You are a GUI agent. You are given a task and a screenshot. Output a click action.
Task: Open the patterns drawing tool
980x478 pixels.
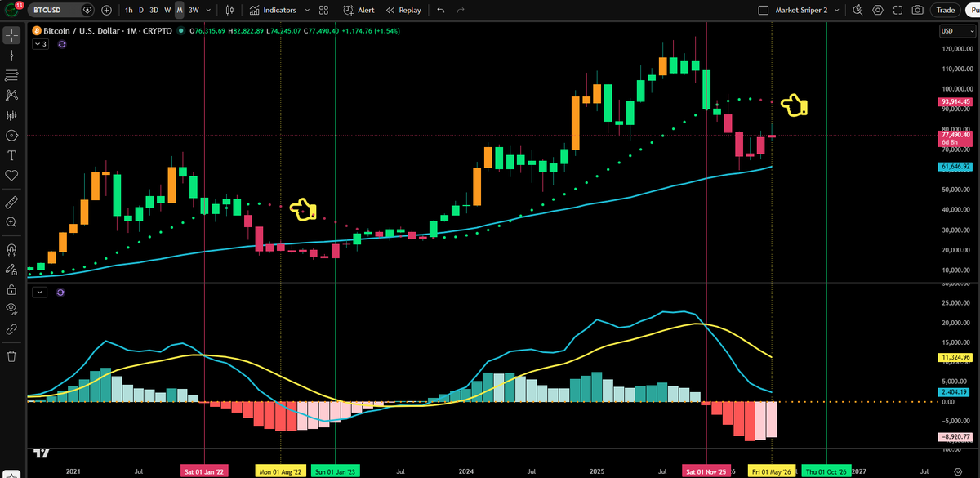11,96
